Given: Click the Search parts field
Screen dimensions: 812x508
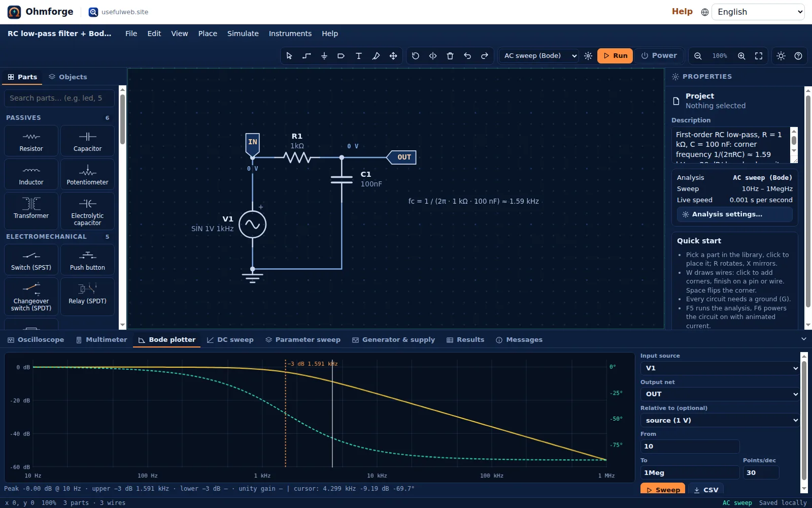Looking at the screenshot, I should point(59,98).
